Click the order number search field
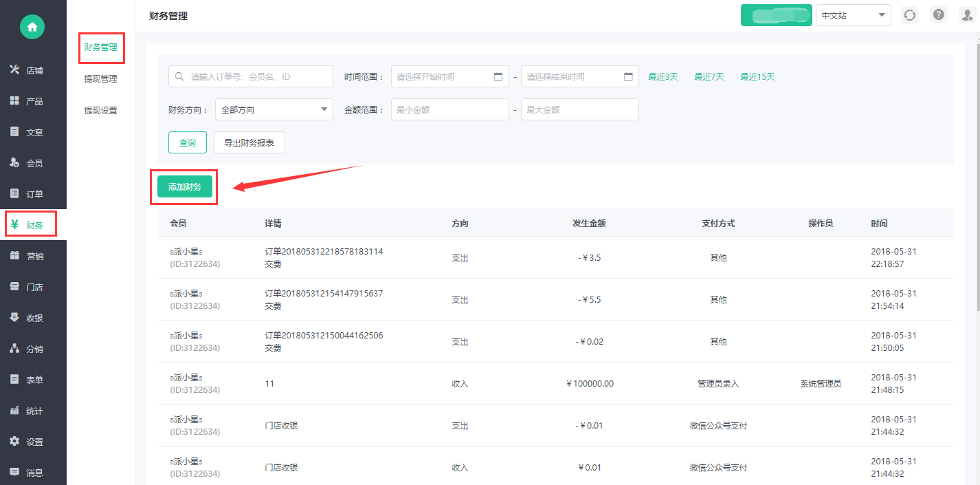The height and width of the screenshot is (485, 980). tap(250, 77)
